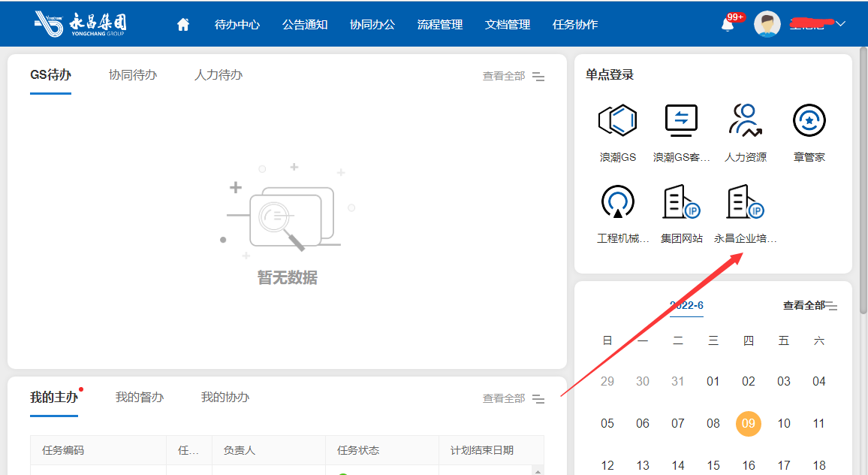The image size is (868, 475).
Task: Click 查看全部 in the calendar panel
Action: 803,305
